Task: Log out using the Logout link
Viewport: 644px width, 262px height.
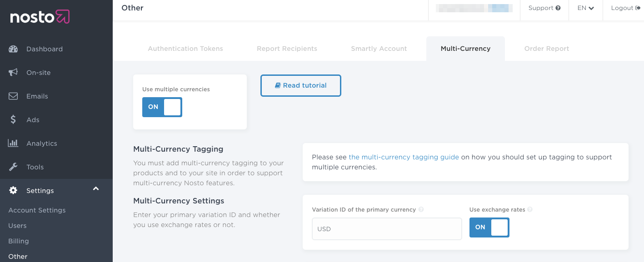Action: [625, 8]
